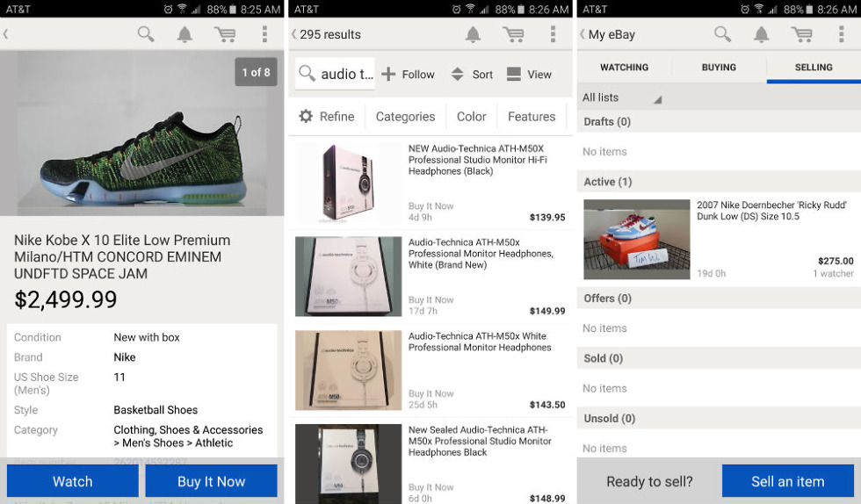Open the overflow menu on the Nike Kobe page

[x=264, y=34]
